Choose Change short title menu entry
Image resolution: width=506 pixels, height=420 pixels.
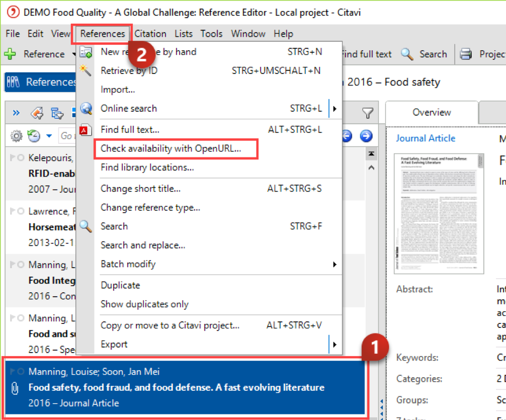tap(140, 189)
